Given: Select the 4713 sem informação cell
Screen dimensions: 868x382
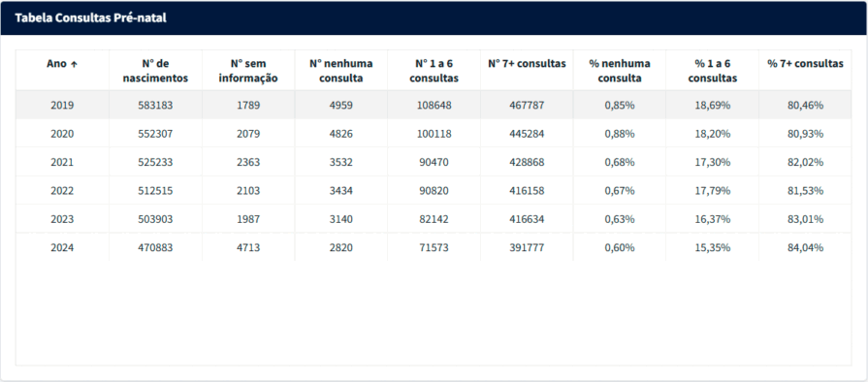Looking at the screenshot, I should click(x=248, y=247).
